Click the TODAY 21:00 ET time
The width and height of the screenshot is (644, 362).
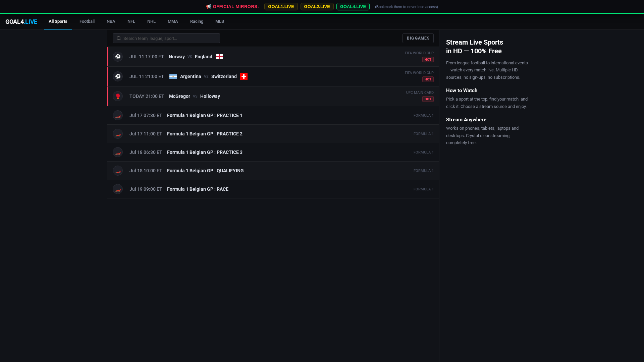coord(147,96)
